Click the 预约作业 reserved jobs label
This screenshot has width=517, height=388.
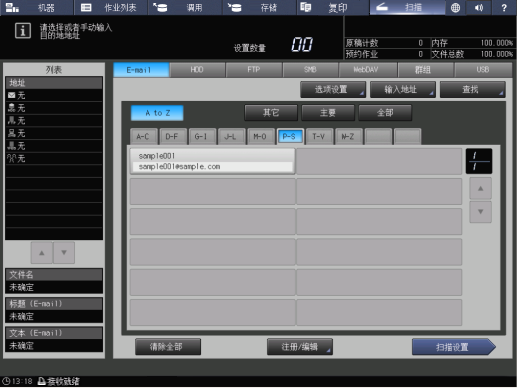pos(362,54)
